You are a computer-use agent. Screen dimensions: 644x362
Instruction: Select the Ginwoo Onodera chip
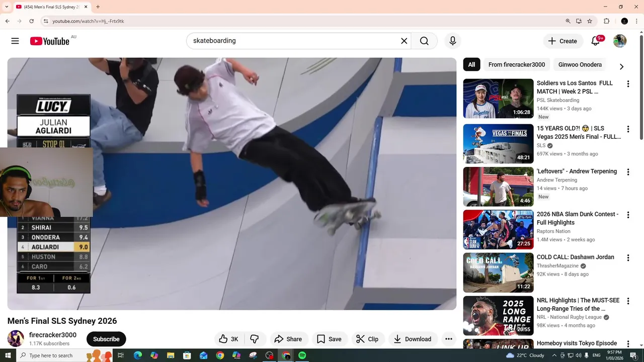[x=580, y=65]
